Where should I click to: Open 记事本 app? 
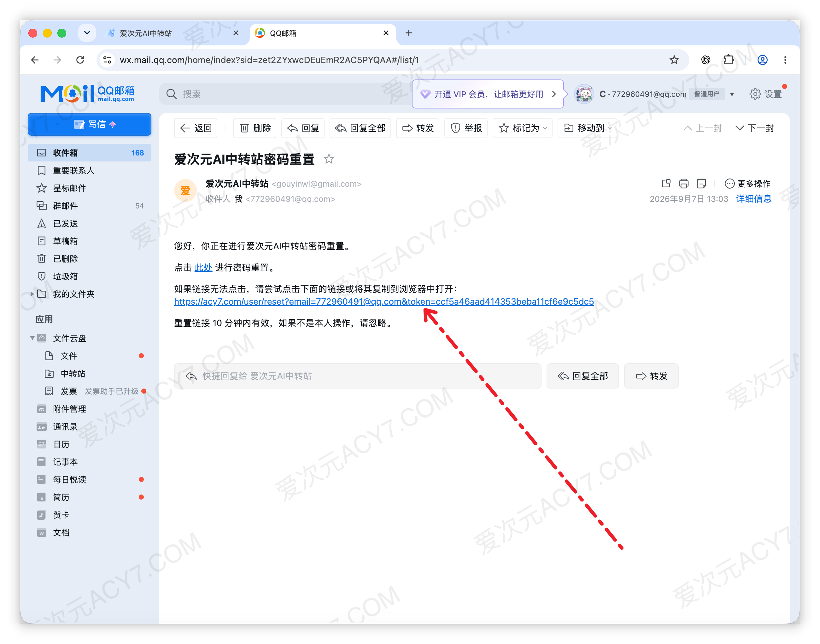coord(89,462)
